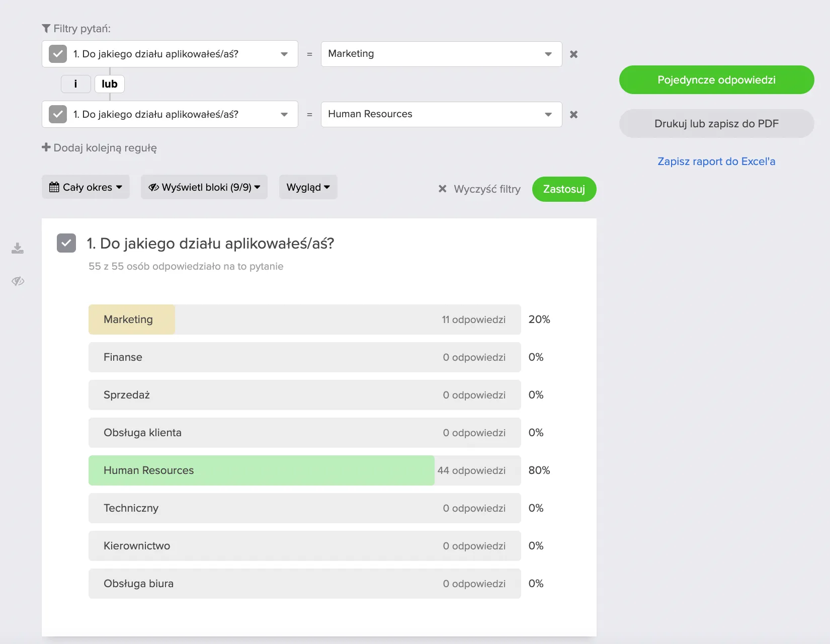The width and height of the screenshot is (830, 644).
Task: Click Dodaj kolejną regułę link
Action: click(105, 148)
